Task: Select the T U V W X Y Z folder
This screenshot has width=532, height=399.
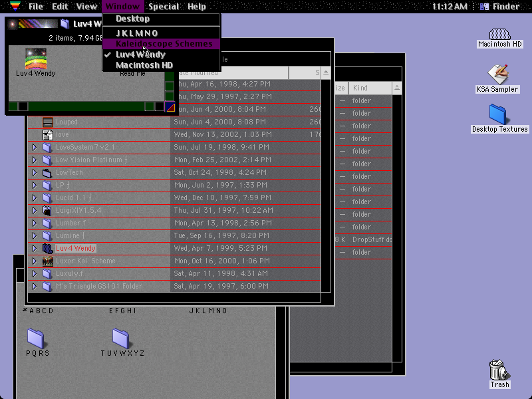Action: [x=120, y=338]
